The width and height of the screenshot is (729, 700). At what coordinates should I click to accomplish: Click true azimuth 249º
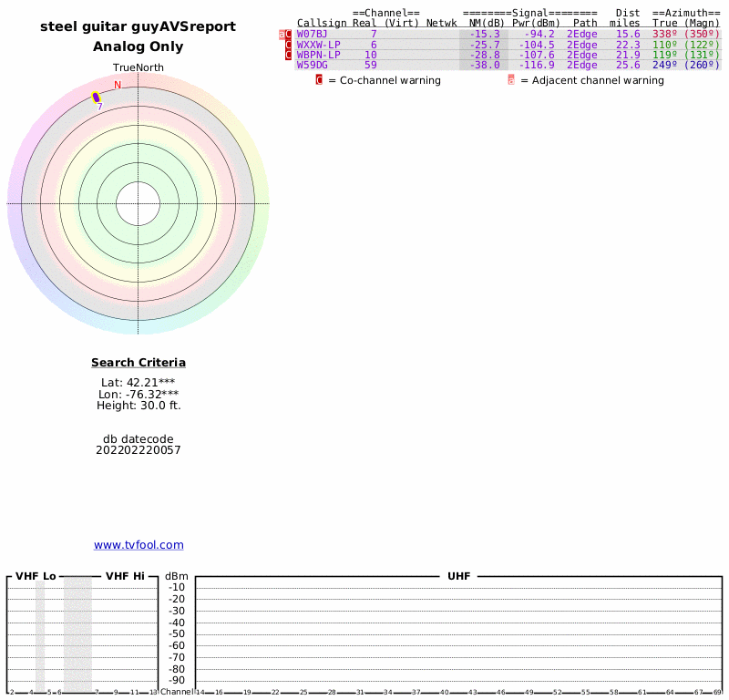(665, 65)
